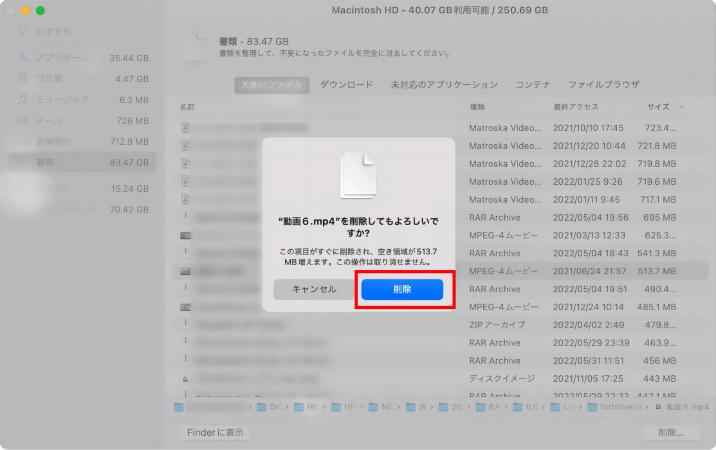
Task: Click video file icon in 2022/01/11 9:45 row
Action: point(185,199)
